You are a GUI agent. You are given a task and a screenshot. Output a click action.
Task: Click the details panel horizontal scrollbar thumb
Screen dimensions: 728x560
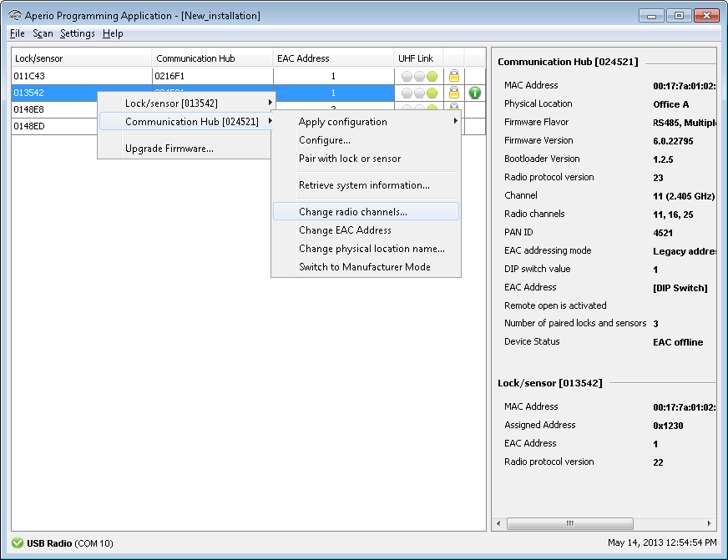pos(569,523)
